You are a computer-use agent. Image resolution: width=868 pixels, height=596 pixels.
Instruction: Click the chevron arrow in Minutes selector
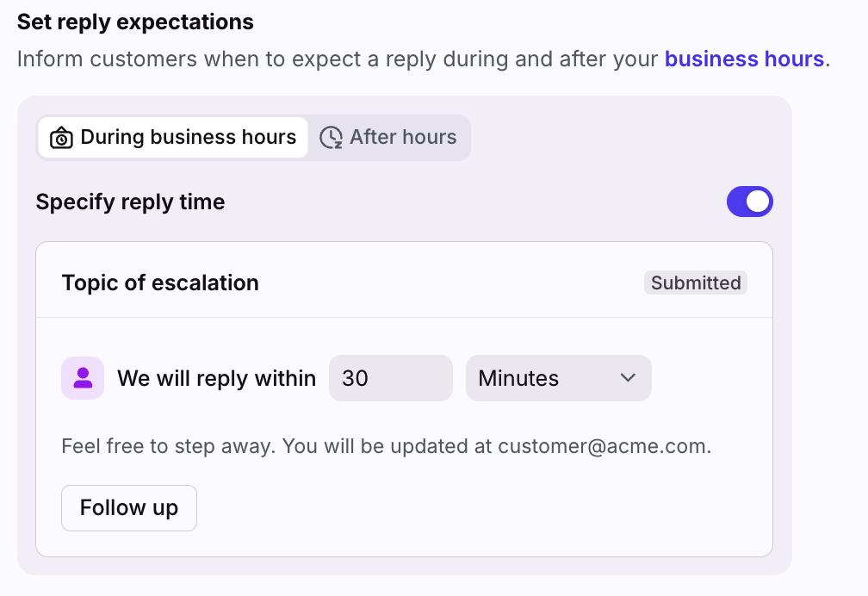point(628,378)
